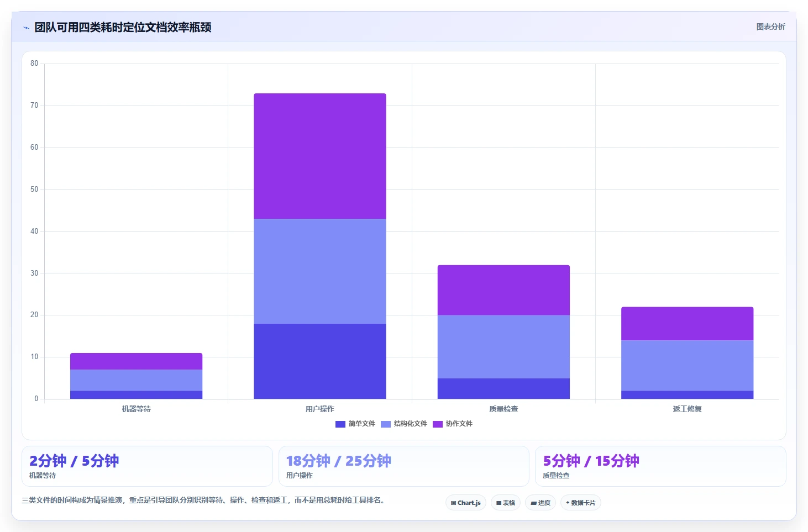Click the light-blue segment of 质量检查 bar

(x=503, y=347)
